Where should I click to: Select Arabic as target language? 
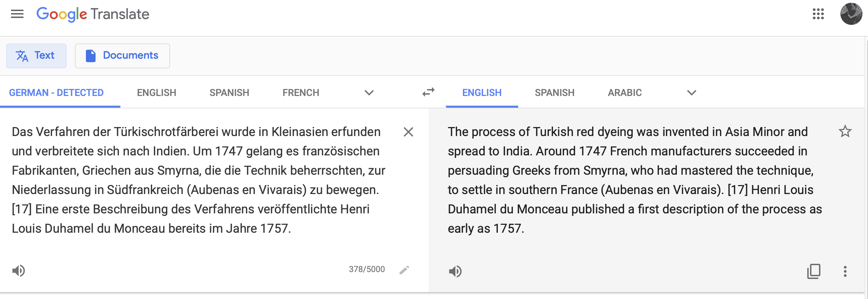click(x=624, y=93)
